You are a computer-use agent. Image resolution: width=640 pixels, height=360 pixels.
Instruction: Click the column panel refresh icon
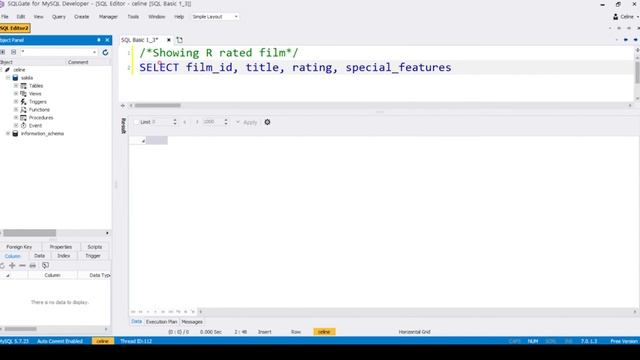click(2, 266)
